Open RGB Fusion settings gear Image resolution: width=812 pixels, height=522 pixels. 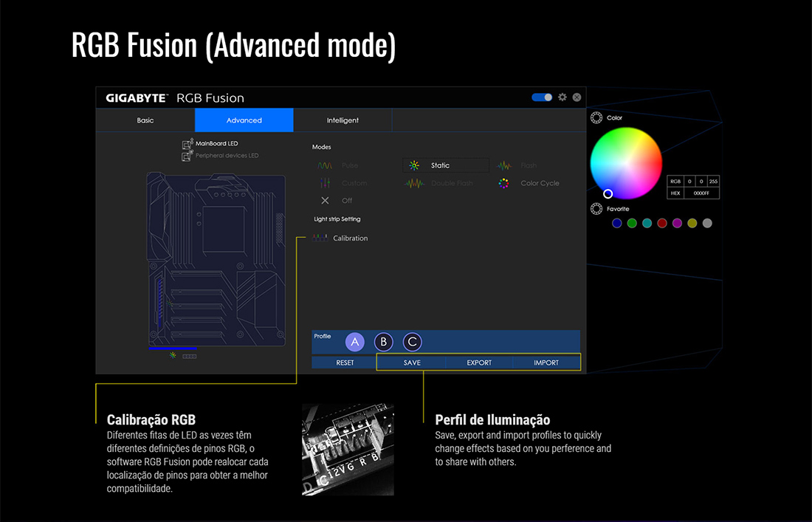[562, 97]
